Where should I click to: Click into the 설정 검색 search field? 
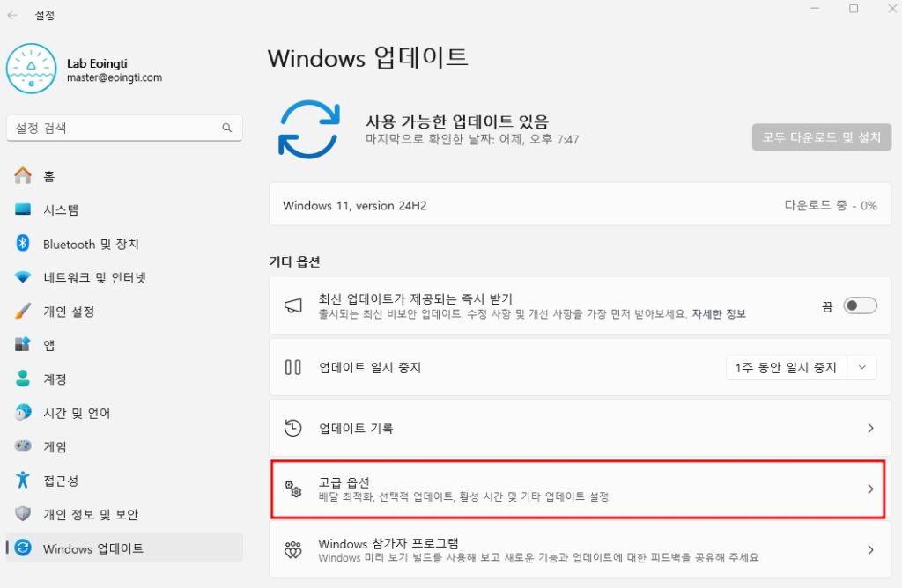pos(124,128)
